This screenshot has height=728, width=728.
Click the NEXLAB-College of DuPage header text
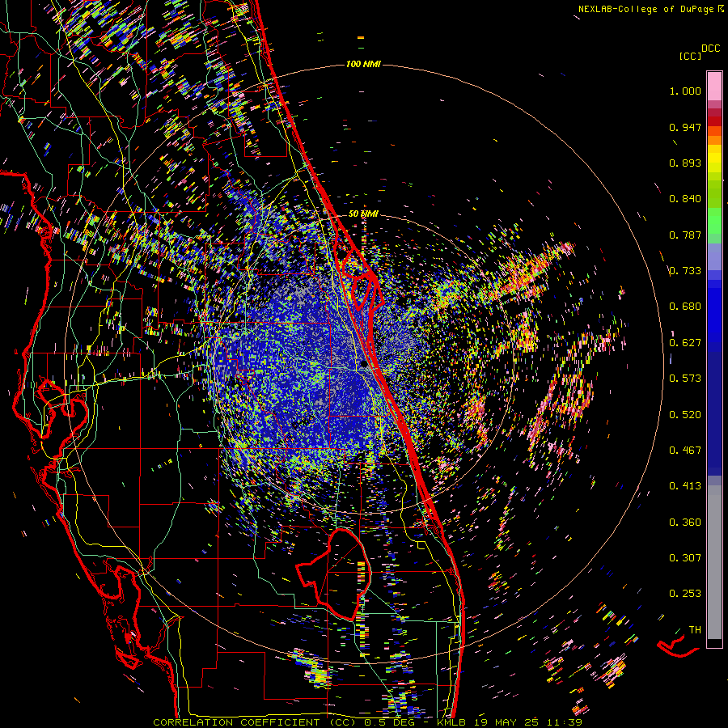(x=651, y=9)
